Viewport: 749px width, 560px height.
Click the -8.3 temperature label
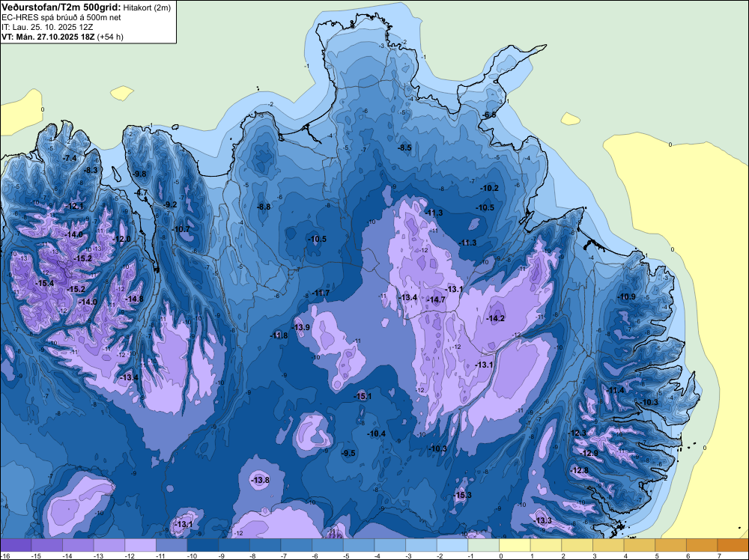(x=91, y=170)
